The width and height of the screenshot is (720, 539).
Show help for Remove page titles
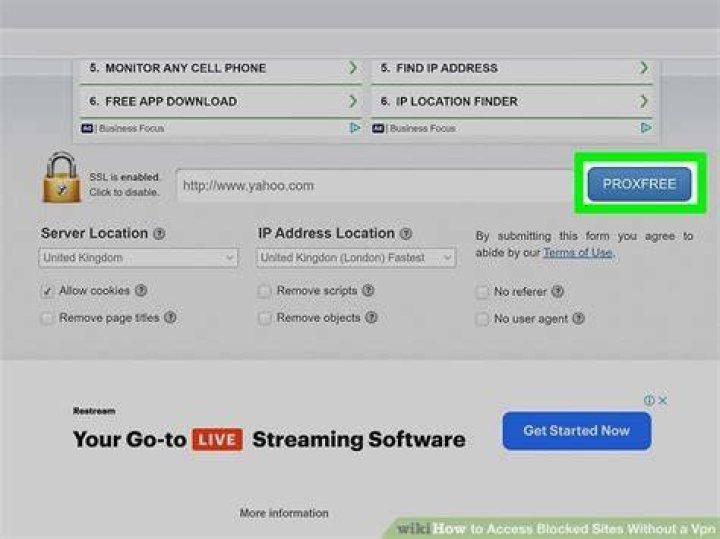pos(170,317)
